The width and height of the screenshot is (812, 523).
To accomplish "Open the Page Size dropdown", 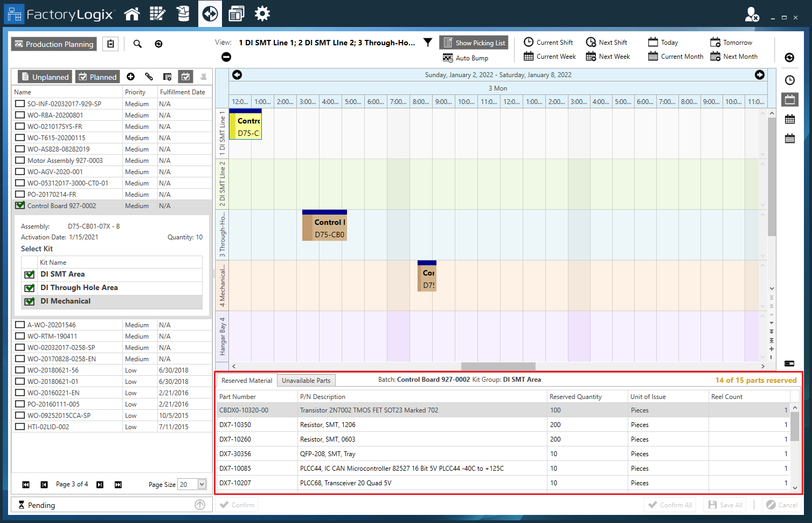I will point(202,484).
